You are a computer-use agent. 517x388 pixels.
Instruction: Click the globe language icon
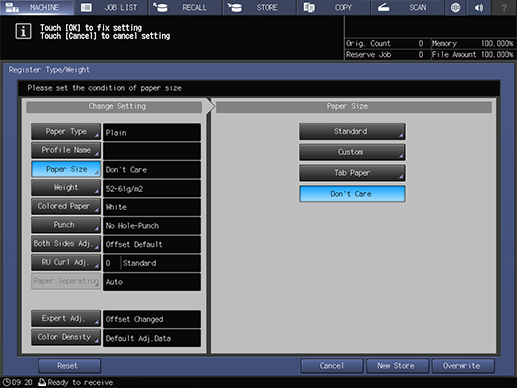[455, 7]
